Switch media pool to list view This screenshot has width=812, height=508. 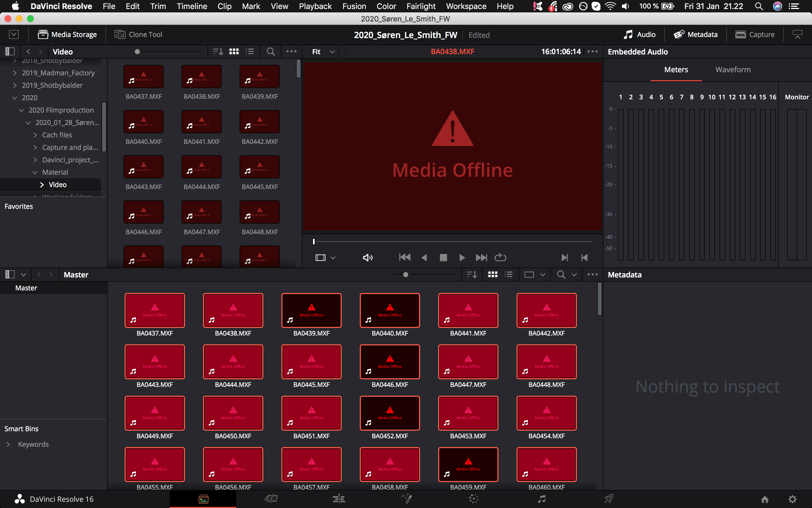tap(509, 275)
